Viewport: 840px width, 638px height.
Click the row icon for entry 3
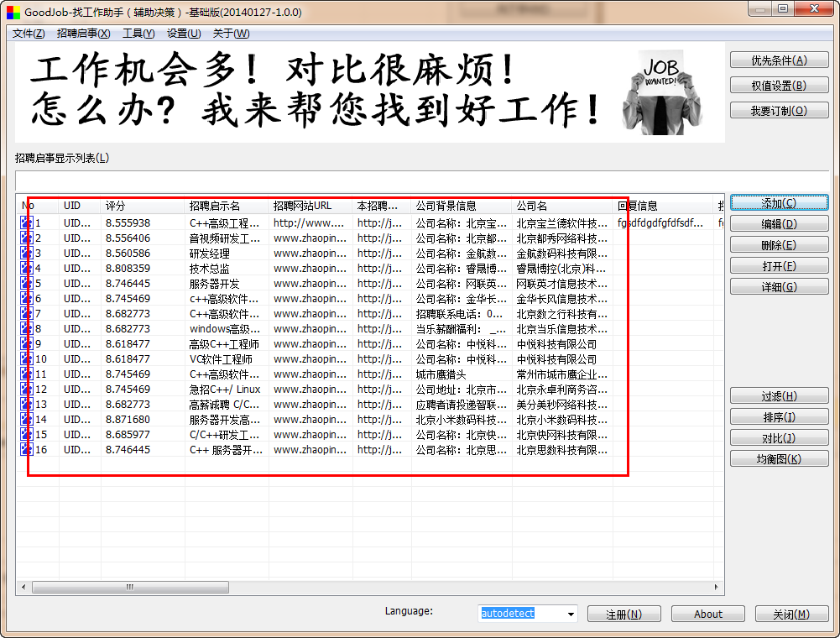coord(27,253)
